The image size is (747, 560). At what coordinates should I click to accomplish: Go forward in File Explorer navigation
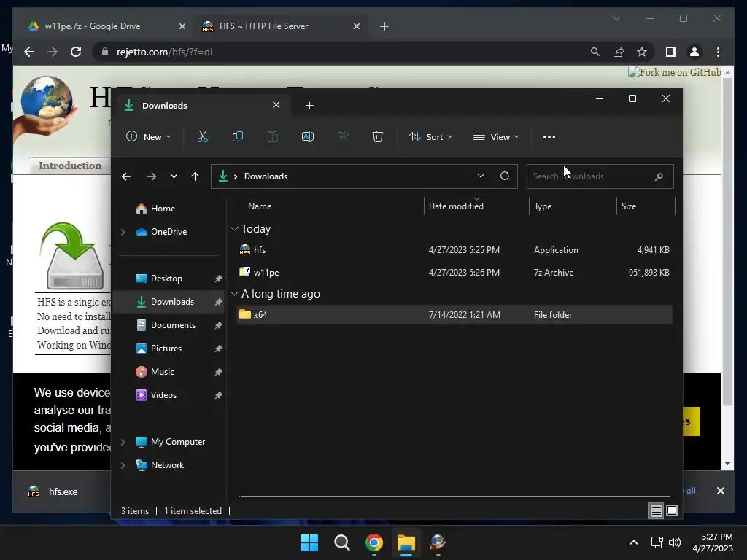152,176
